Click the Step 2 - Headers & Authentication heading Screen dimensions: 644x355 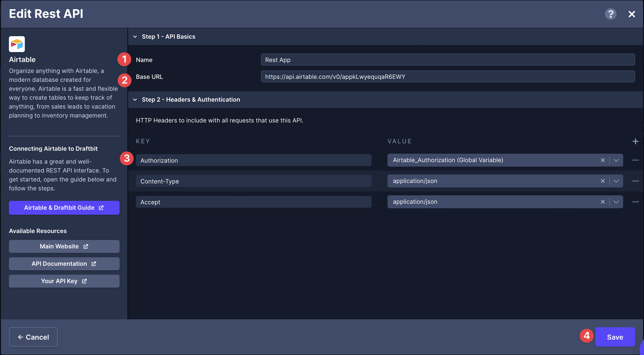point(191,100)
